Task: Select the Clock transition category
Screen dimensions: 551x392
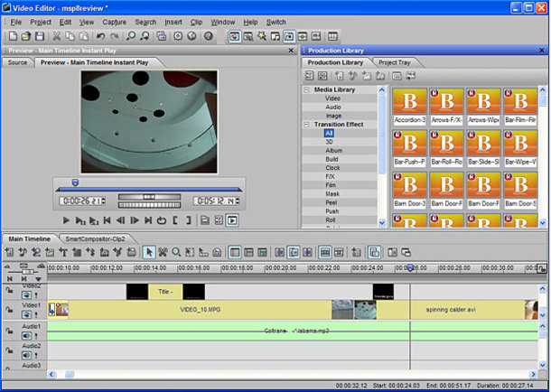Action: [x=332, y=168]
